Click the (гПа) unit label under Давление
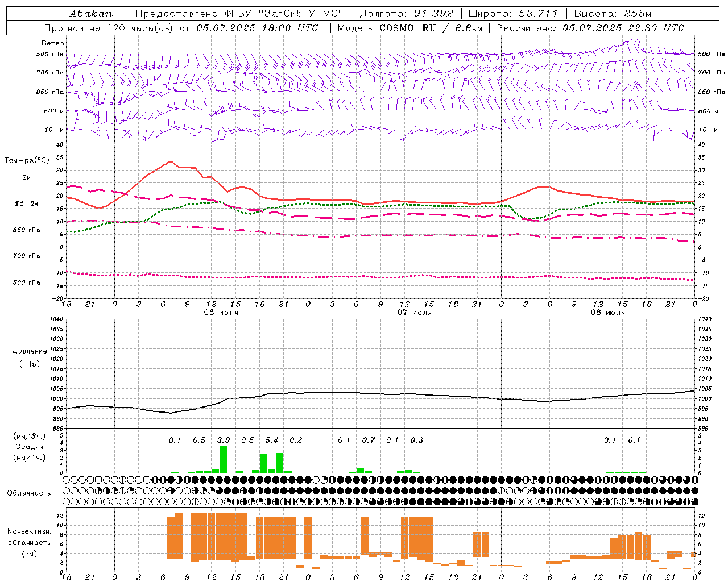 click(x=29, y=364)
